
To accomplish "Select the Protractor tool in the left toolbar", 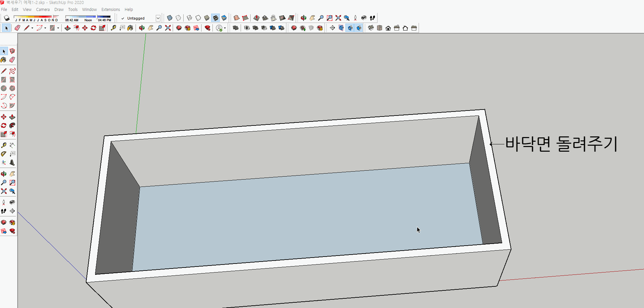I will point(4,154).
